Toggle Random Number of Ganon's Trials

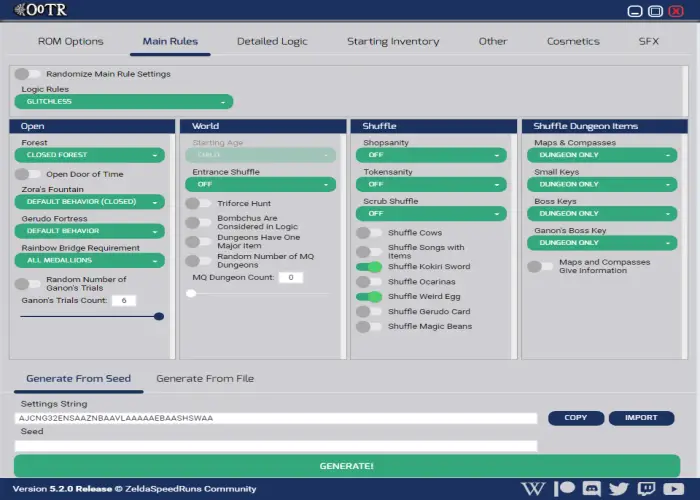28,283
